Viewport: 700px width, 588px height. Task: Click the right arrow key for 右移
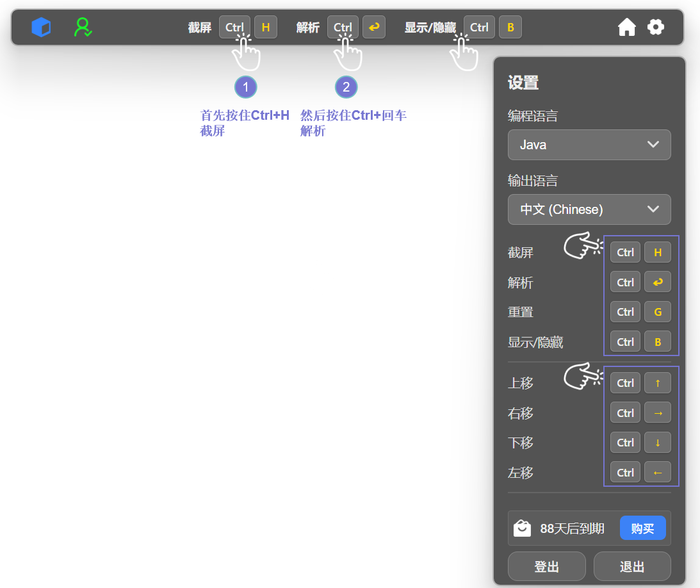(x=658, y=413)
